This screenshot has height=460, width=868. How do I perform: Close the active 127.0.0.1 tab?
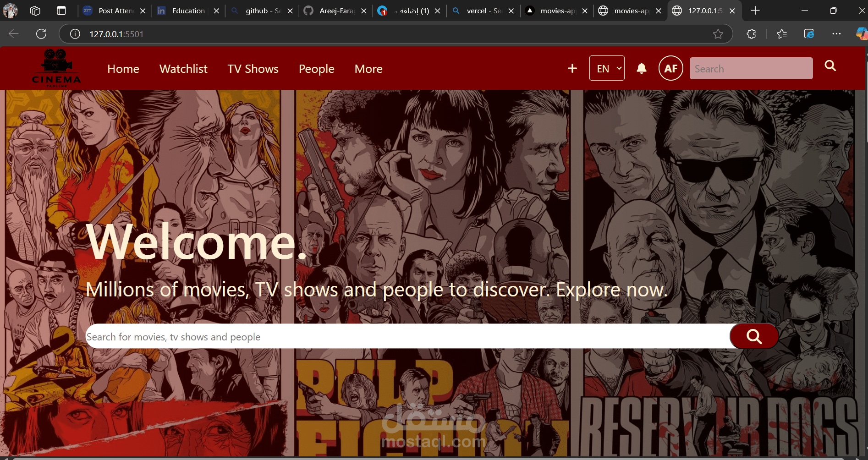[x=732, y=11]
